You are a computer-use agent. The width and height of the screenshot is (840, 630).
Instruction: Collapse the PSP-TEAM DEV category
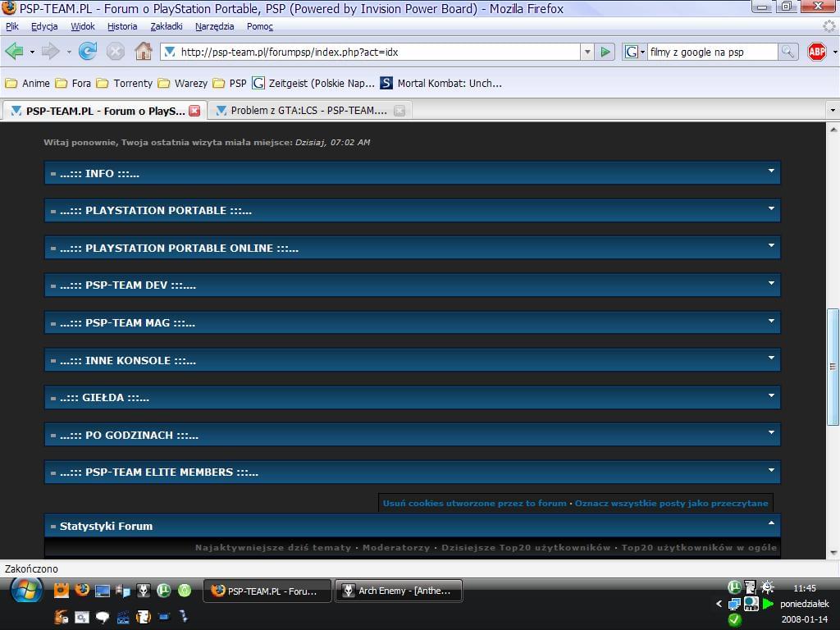[x=771, y=283]
